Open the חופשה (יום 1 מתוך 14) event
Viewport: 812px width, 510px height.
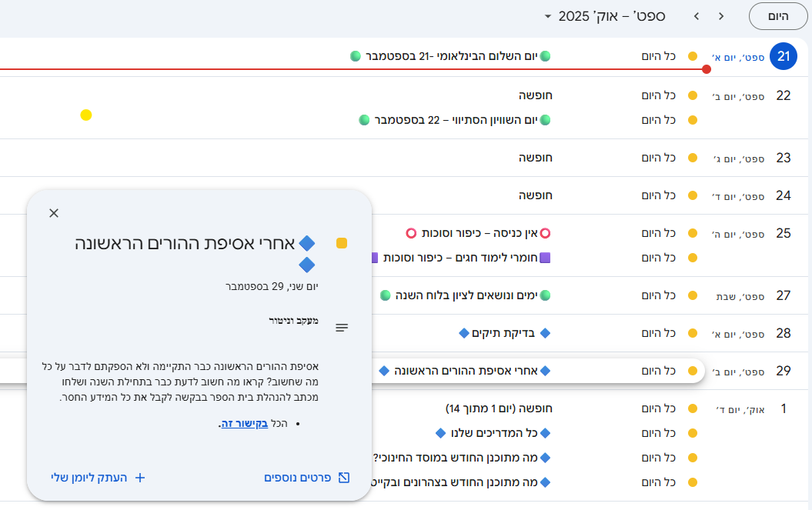click(x=499, y=408)
